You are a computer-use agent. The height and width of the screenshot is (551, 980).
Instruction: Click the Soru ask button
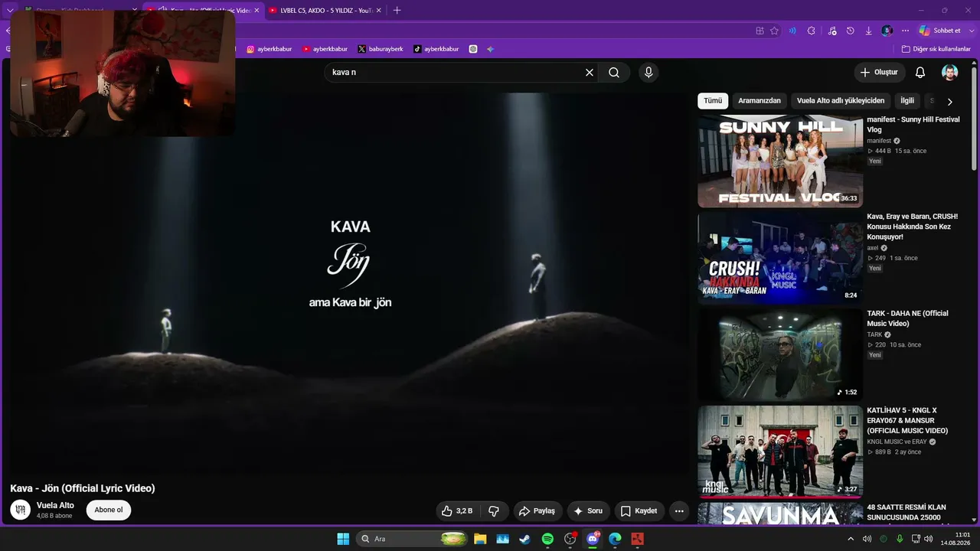point(588,511)
